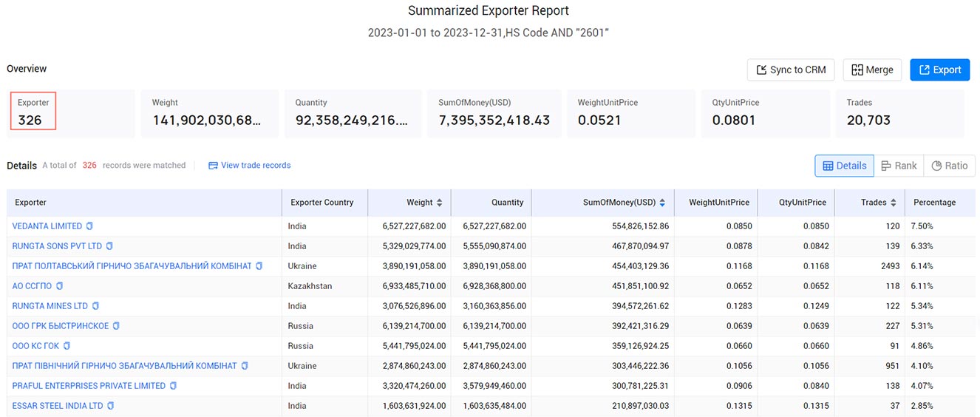Screen dimensions: 980x417
Task: Select the WeightUnitPrice card 0.0521
Action: point(631,114)
